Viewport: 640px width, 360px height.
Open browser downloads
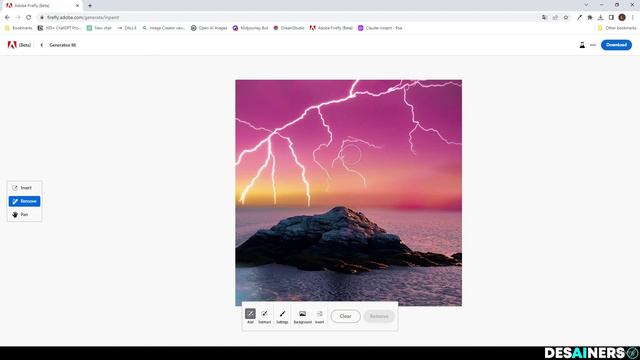click(x=600, y=18)
